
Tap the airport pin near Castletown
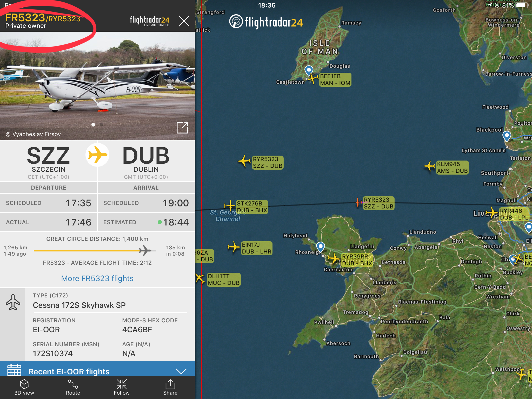309,71
